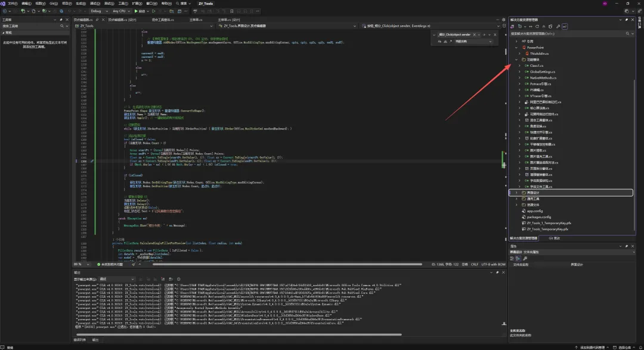Switch to the 主菜单.cs tab
644x350 pixels.
(196, 20)
